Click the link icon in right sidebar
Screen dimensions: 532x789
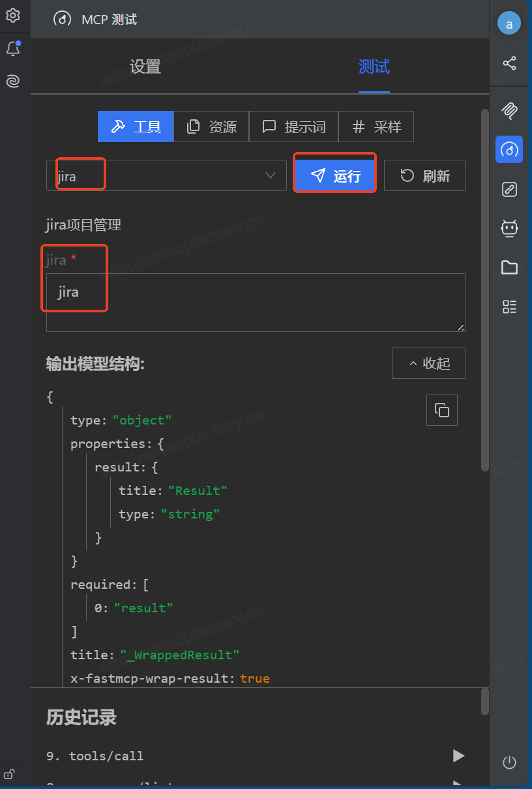(x=509, y=189)
